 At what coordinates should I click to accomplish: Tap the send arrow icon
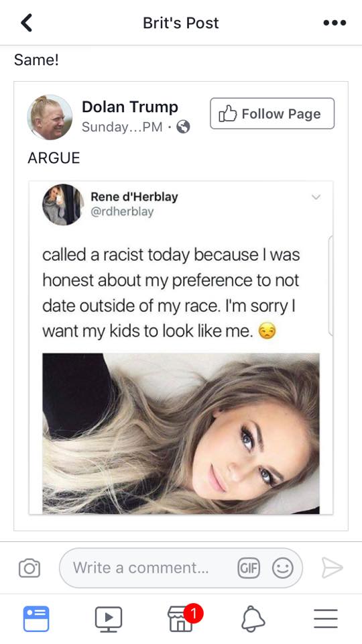click(332, 568)
